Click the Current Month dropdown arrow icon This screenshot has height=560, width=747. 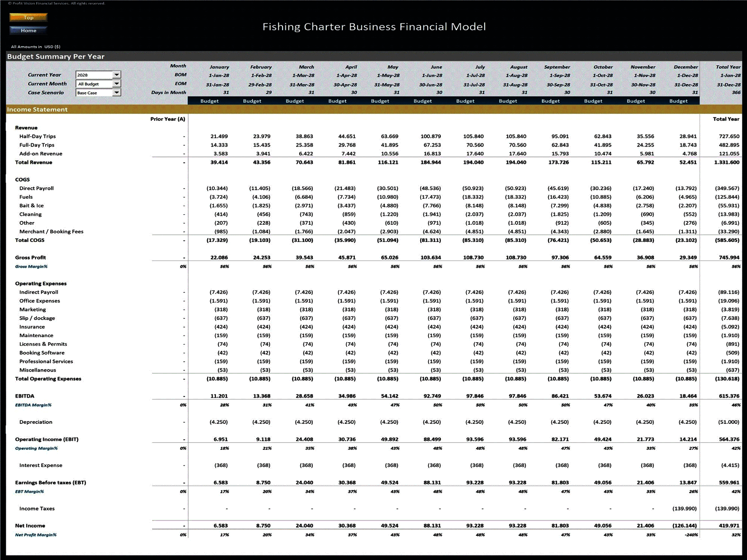click(117, 84)
